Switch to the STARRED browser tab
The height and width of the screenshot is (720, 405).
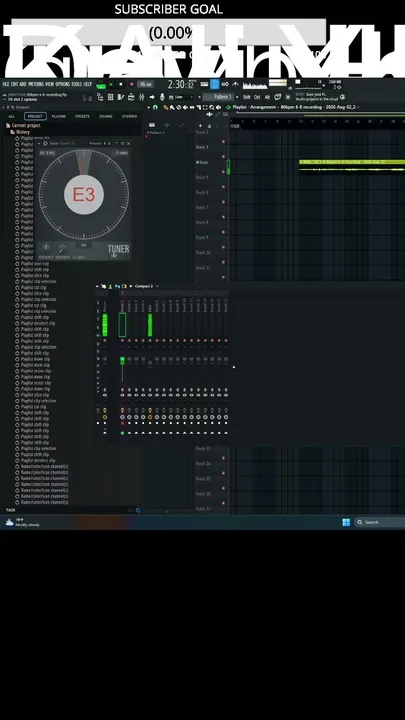[x=129, y=116]
